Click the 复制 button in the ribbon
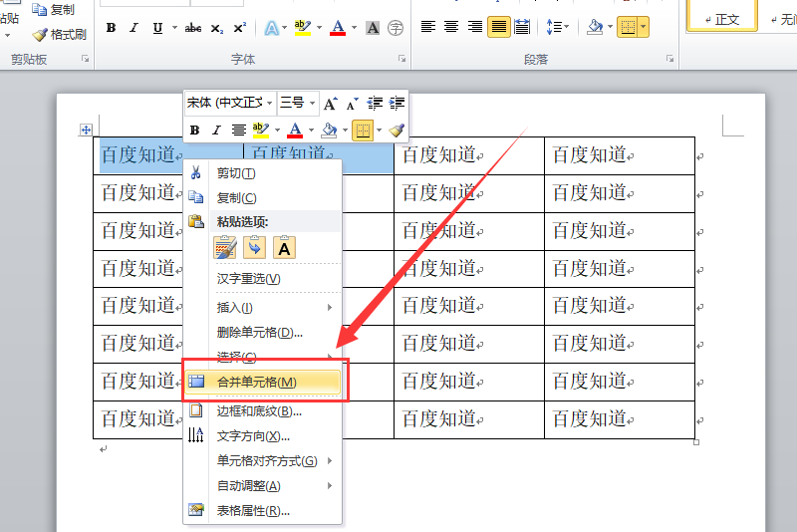 coord(54,10)
